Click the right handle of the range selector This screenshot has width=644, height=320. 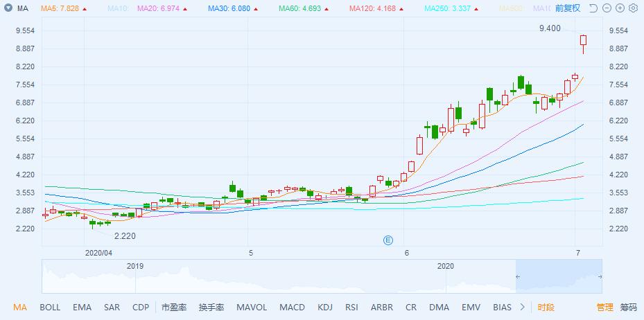click(x=600, y=276)
